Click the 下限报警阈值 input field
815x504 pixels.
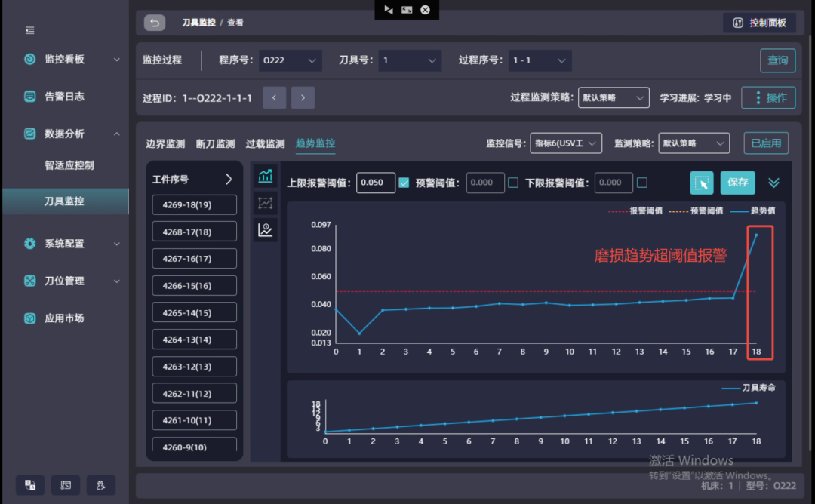pos(614,183)
